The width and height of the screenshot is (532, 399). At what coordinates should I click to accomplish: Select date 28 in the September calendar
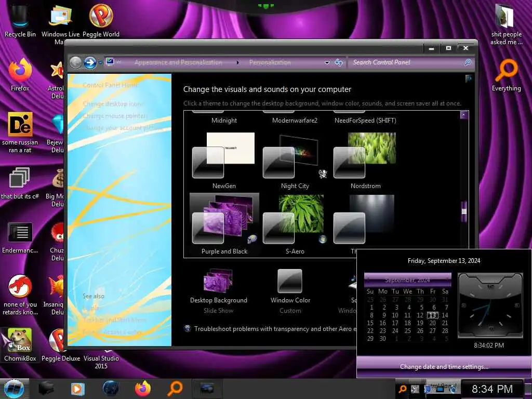[445, 331]
